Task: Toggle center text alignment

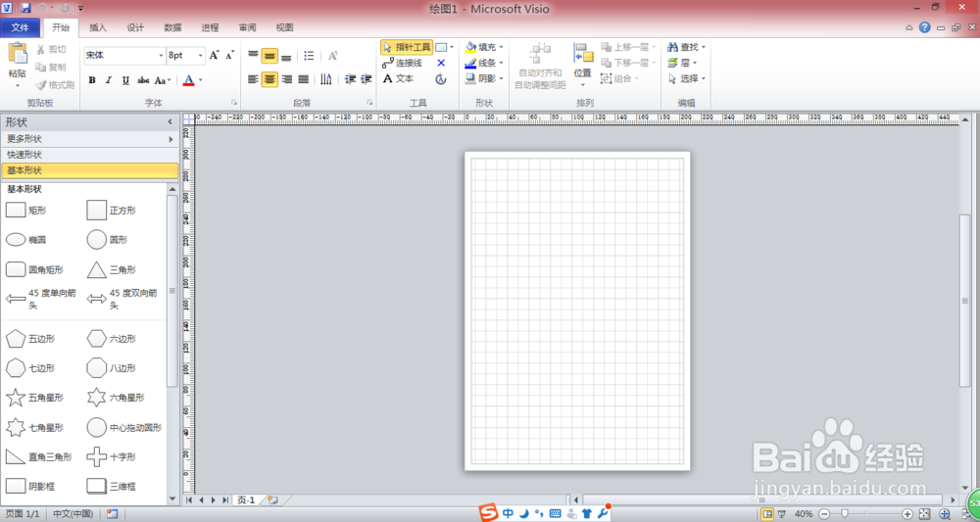Action: [x=269, y=79]
